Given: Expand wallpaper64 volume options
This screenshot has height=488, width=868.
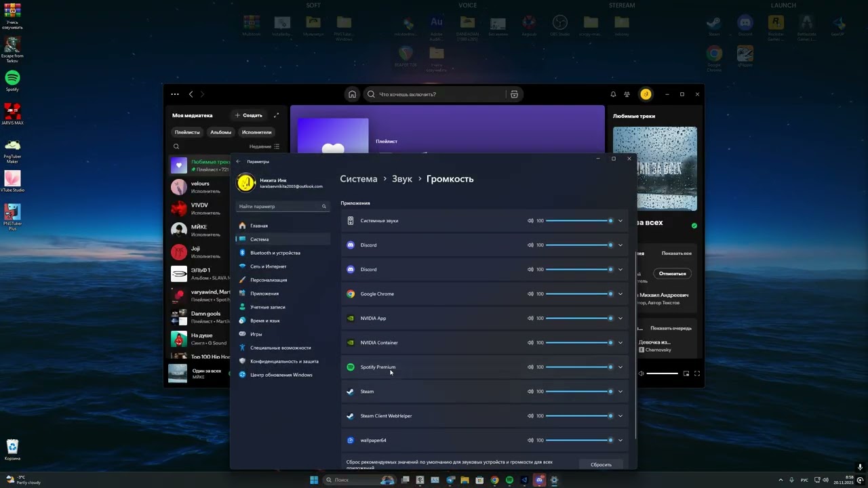Looking at the screenshot, I should coord(620,441).
